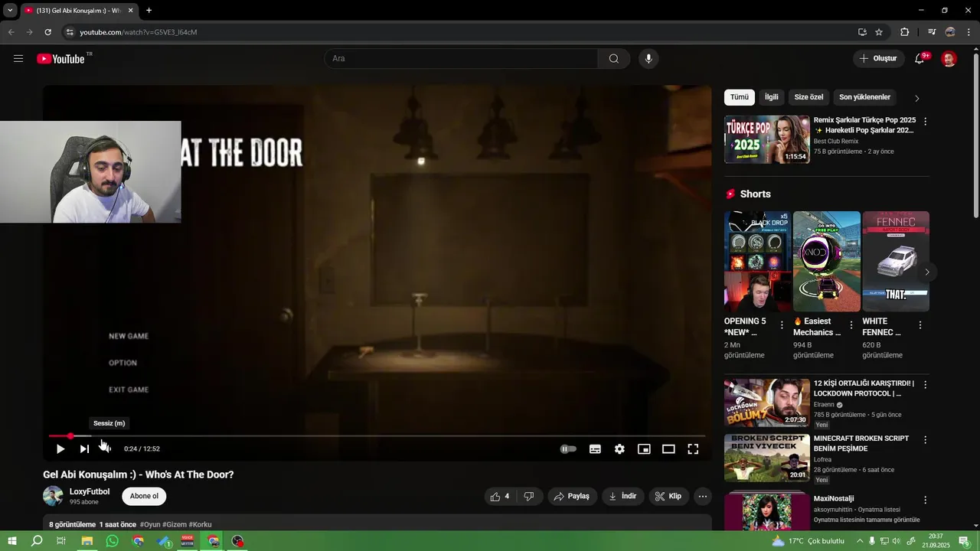Open YouTube notifications bell
The width and height of the screenshot is (980, 551).
[920, 59]
